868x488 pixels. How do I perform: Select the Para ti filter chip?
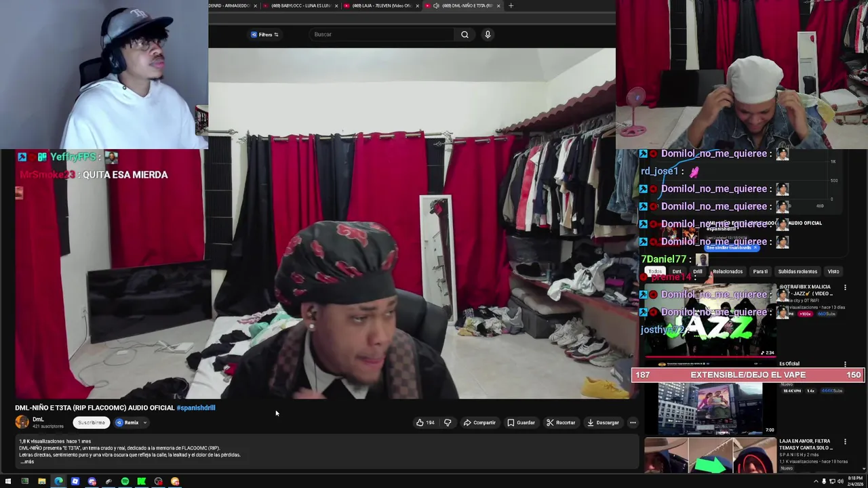tap(760, 272)
